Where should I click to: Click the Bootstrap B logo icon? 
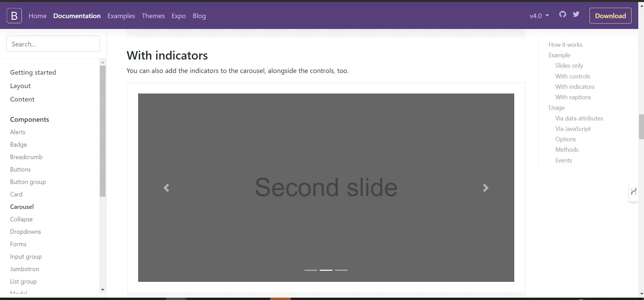pos(14,16)
